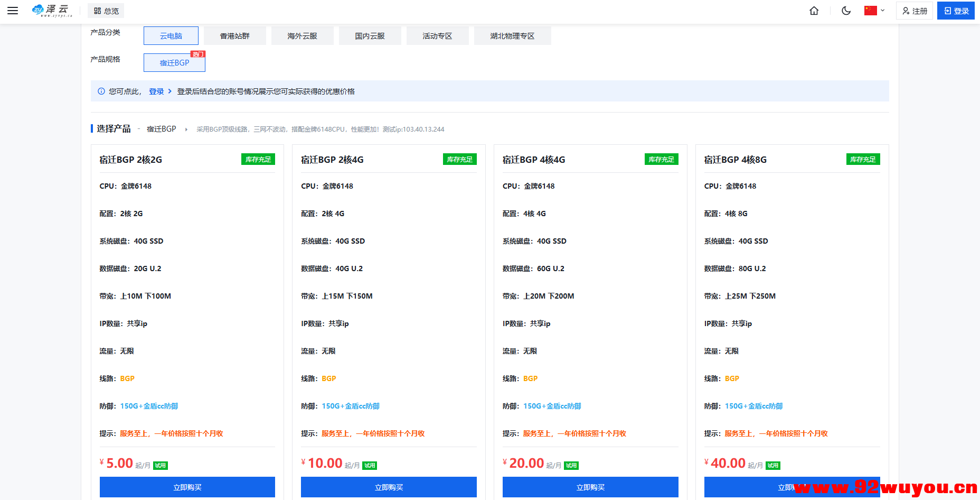Click the 登录 link in notice banner
The image size is (980, 500).
[156, 91]
